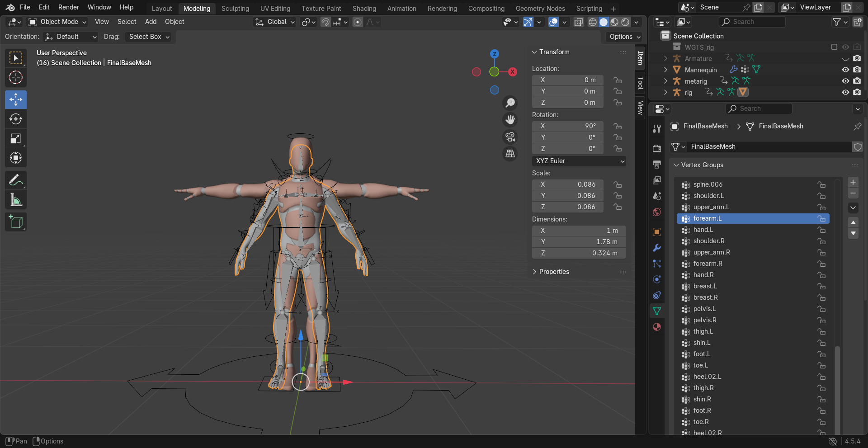Disable rig render camera icon
The width and height of the screenshot is (868, 448).
tap(857, 92)
